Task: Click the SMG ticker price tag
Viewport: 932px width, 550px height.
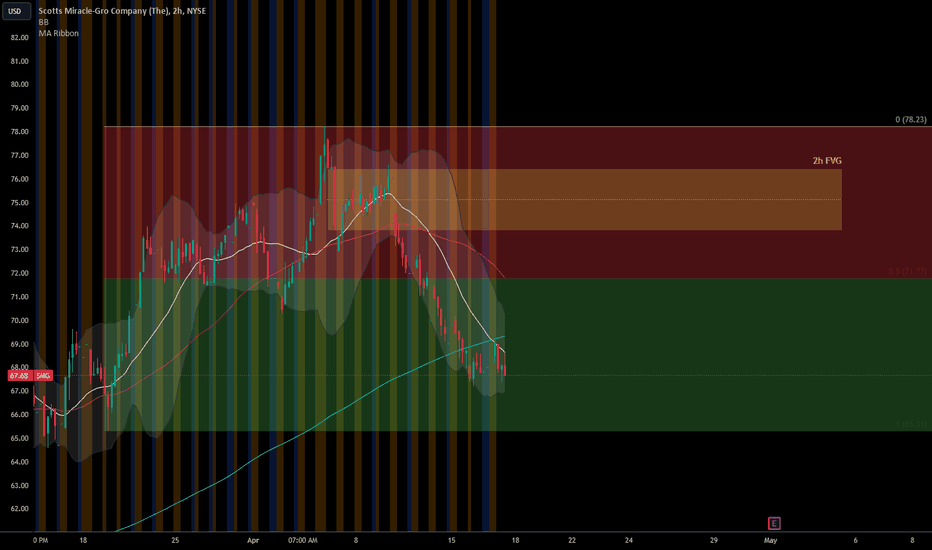Action: click(43, 376)
